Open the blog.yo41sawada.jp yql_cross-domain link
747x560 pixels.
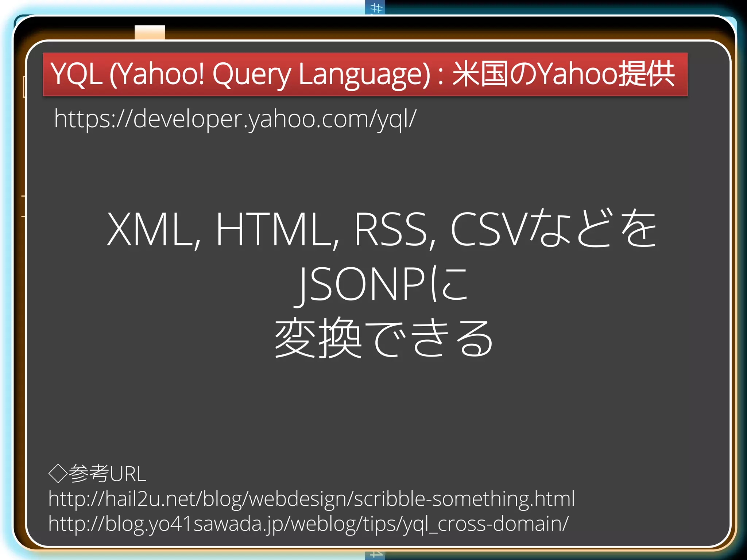click(x=308, y=524)
